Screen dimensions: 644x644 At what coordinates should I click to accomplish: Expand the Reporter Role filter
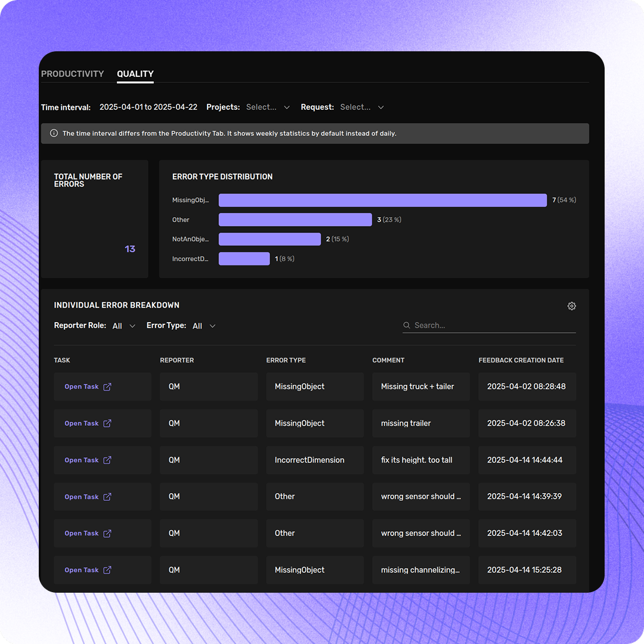(123, 326)
